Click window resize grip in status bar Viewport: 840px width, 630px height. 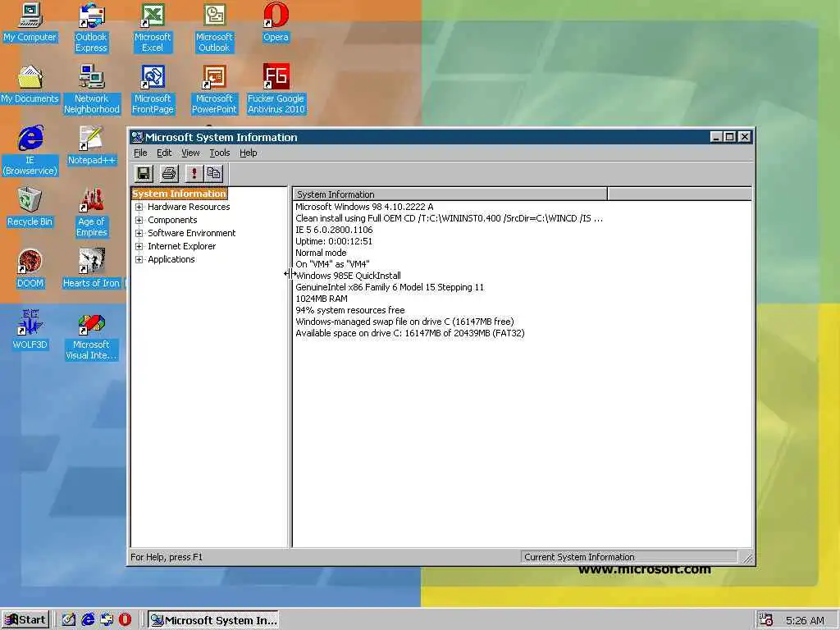tap(748, 558)
